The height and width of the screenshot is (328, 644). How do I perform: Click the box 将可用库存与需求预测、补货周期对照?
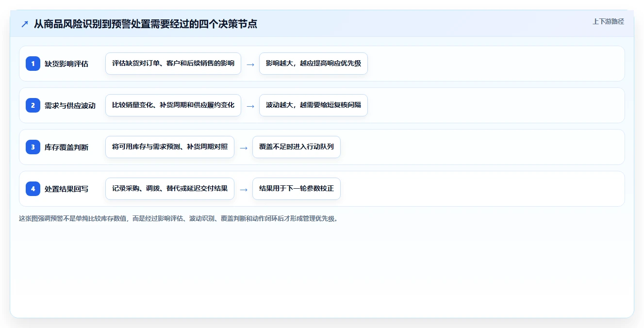(170, 147)
